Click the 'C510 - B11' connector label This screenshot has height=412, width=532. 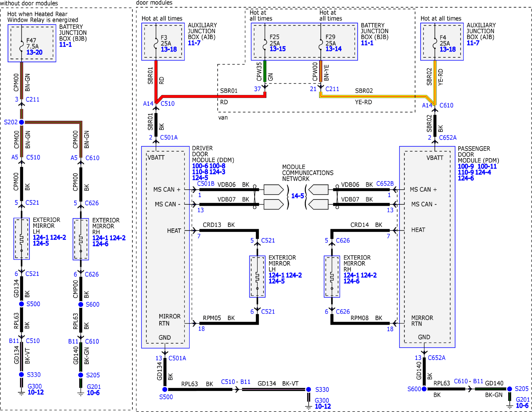pos(236,382)
